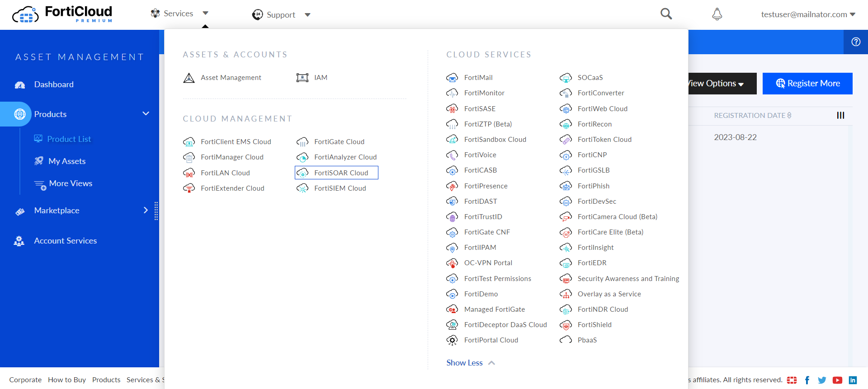Screen dimensions: 868x389
Task: Click the help question mark icon
Action: click(x=856, y=42)
